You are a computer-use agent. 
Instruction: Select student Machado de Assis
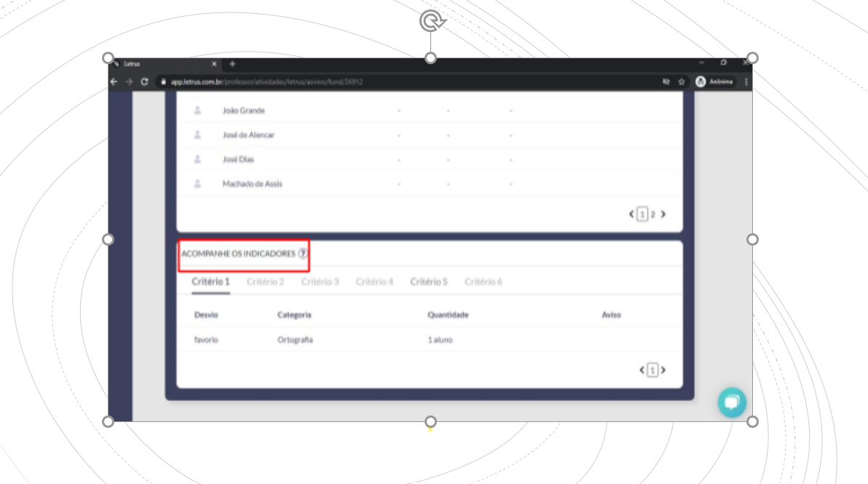pyautogui.click(x=253, y=184)
